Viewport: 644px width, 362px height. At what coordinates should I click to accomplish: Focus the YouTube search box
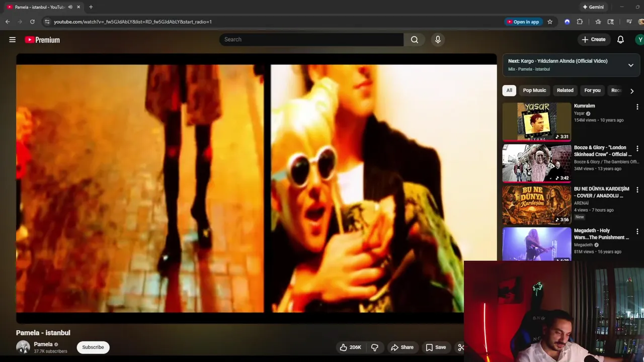point(311,40)
